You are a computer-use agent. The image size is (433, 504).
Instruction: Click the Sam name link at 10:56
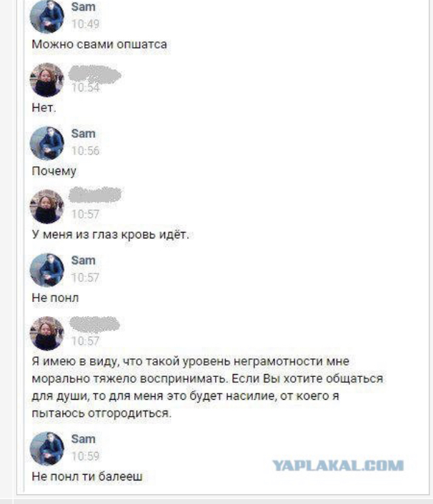pyautogui.click(x=84, y=133)
